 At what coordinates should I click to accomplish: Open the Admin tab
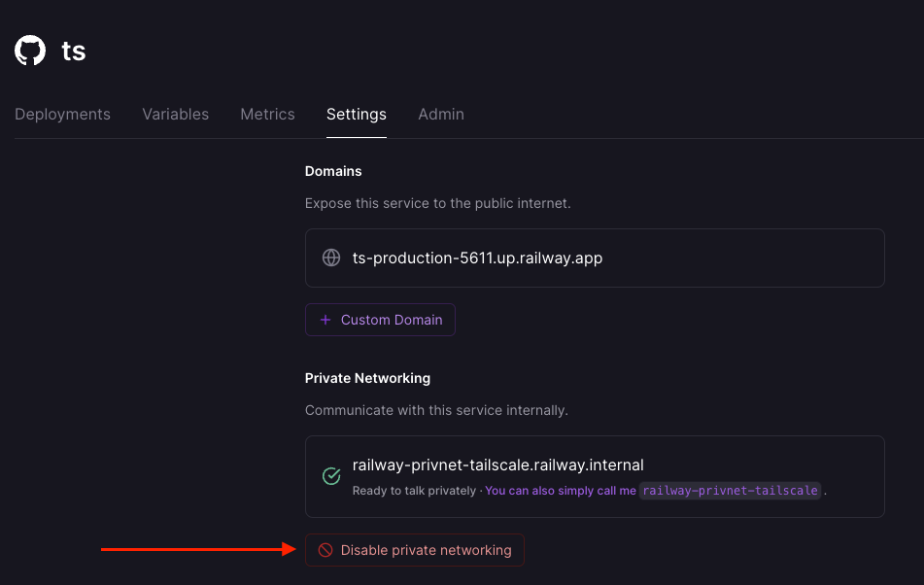[x=440, y=114]
